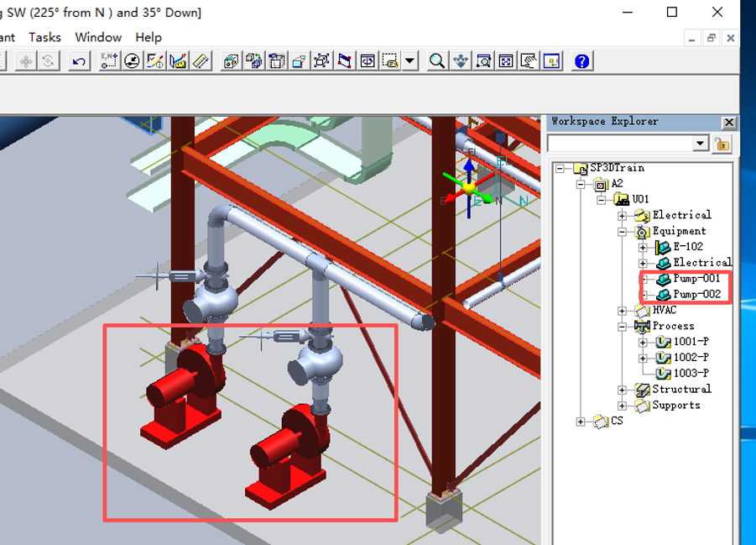Open the blue question mark Help icon
This screenshot has width=756, height=545.
click(582, 61)
